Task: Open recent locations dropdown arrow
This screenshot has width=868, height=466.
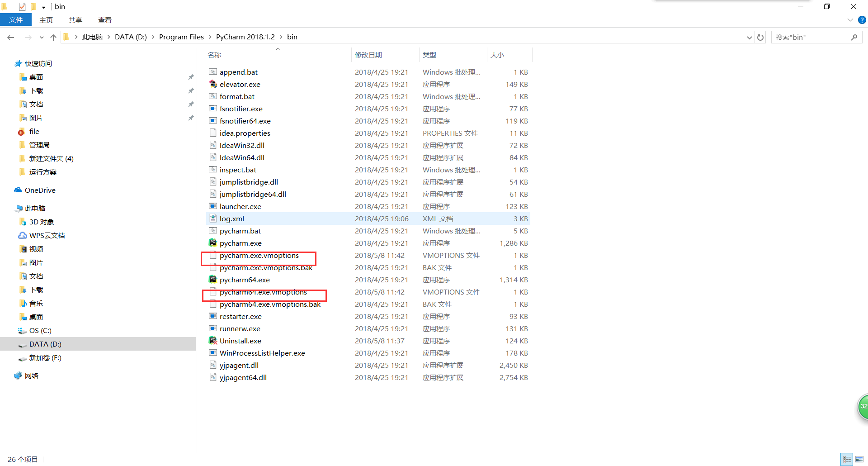Action: pyautogui.click(x=42, y=37)
